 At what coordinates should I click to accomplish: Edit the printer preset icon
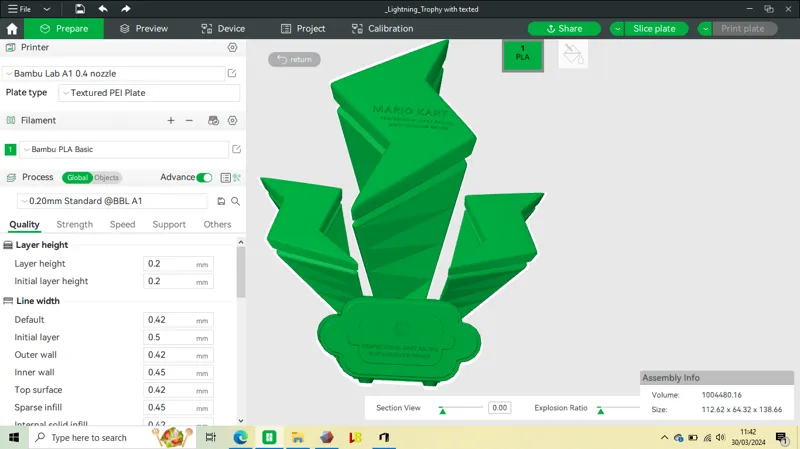click(232, 73)
